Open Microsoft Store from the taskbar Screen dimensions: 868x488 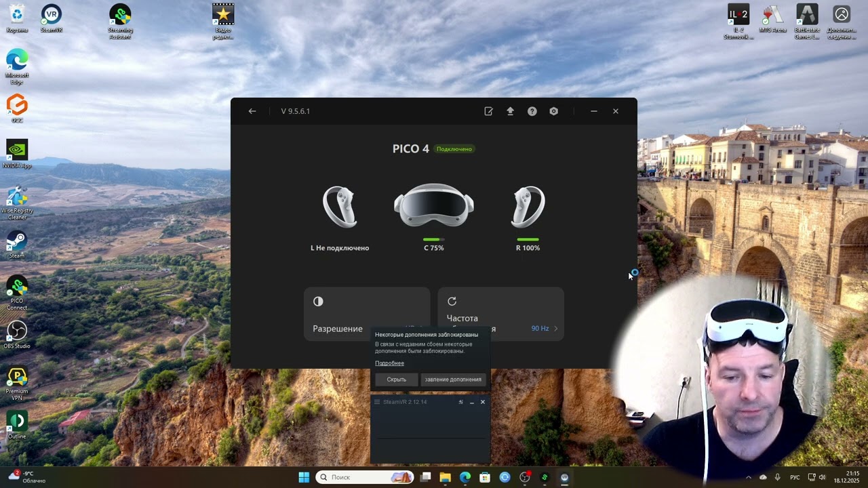pos(485,477)
